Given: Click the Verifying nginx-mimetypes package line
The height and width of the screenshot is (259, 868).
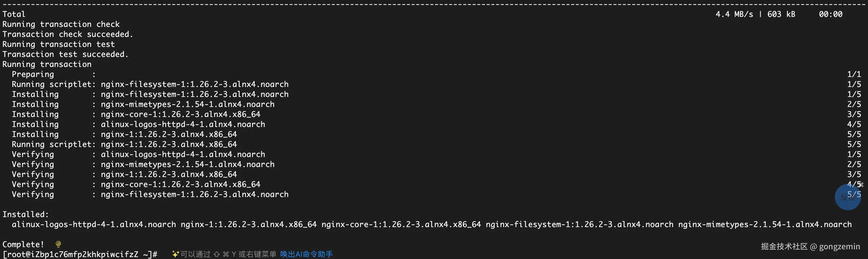Looking at the screenshot, I should point(143,164).
